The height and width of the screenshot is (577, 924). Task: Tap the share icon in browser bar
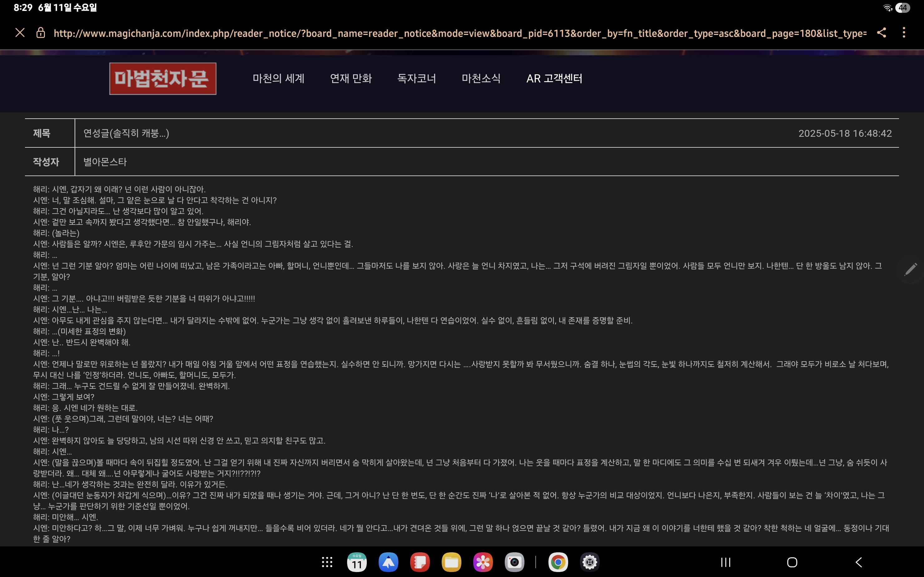coord(881,33)
